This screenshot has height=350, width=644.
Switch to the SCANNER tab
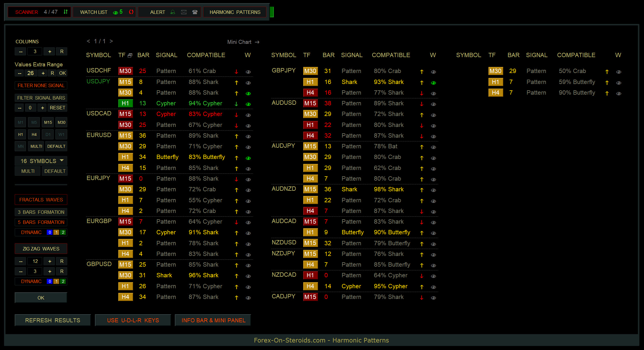(x=27, y=12)
